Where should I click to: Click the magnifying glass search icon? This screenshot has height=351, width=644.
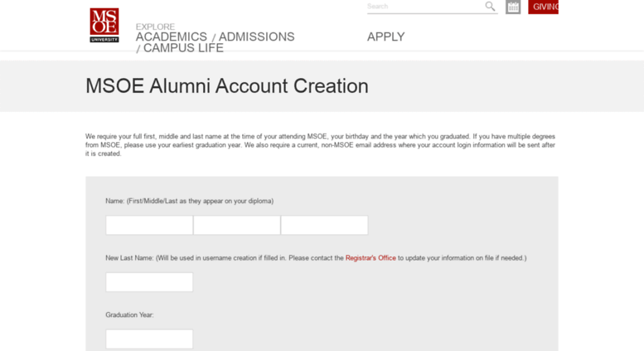(x=490, y=6)
